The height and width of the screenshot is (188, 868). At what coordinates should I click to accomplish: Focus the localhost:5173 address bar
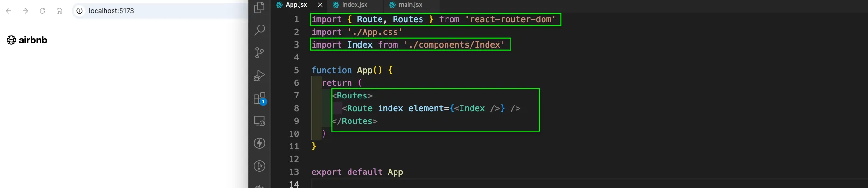160,11
